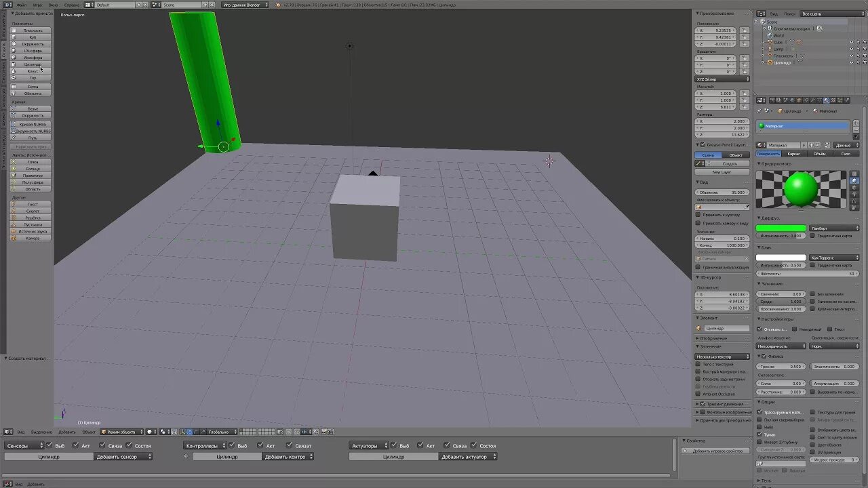Add a Текст text object

click(31, 204)
